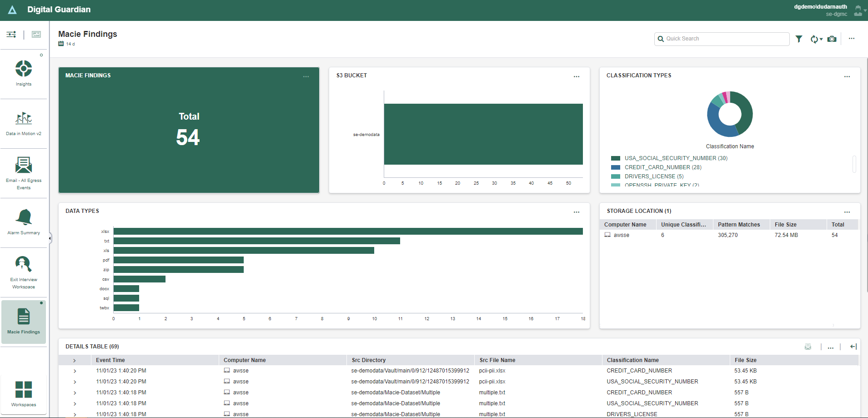Click the filter funnel icon
Image resolution: width=868 pixels, height=418 pixels.
tap(799, 39)
